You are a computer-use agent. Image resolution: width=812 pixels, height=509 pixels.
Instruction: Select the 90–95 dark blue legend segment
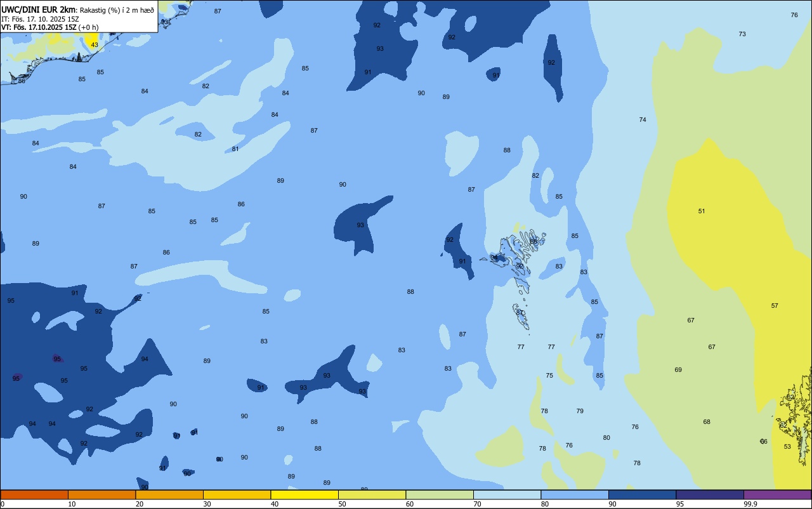pyautogui.click(x=642, y=494)
